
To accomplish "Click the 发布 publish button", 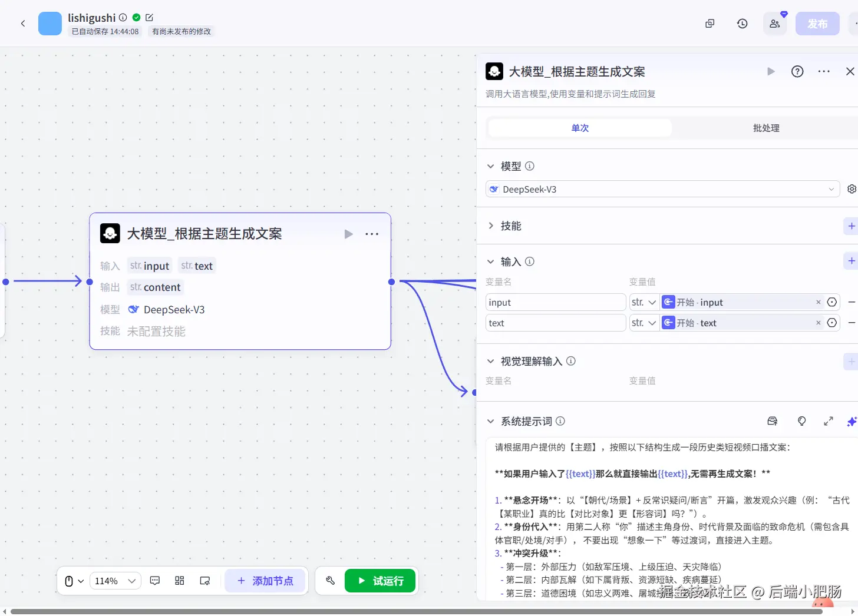I will coord(817,24).
